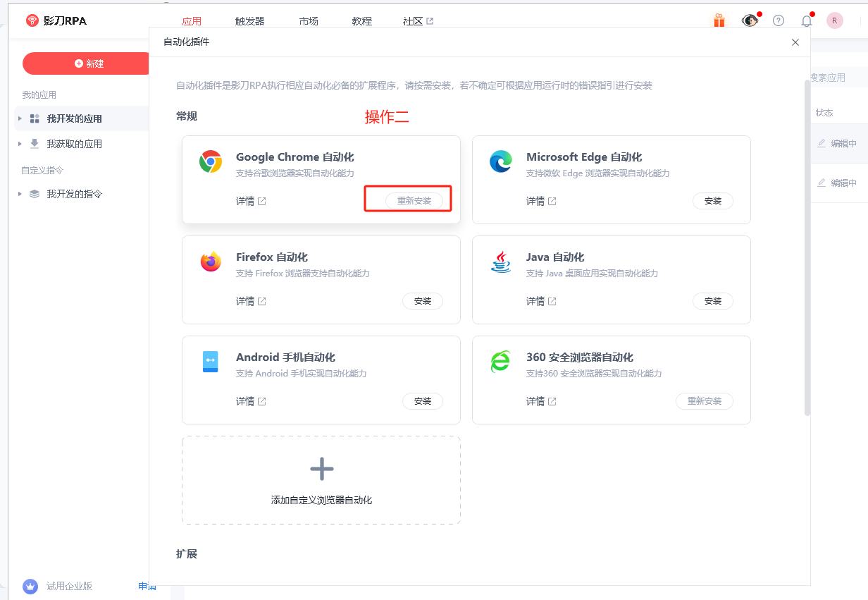This screenshot has width=868, height=600.
Task: Click the 添加自定义浏览器自动化 card
Action: [x=321, y=480]
